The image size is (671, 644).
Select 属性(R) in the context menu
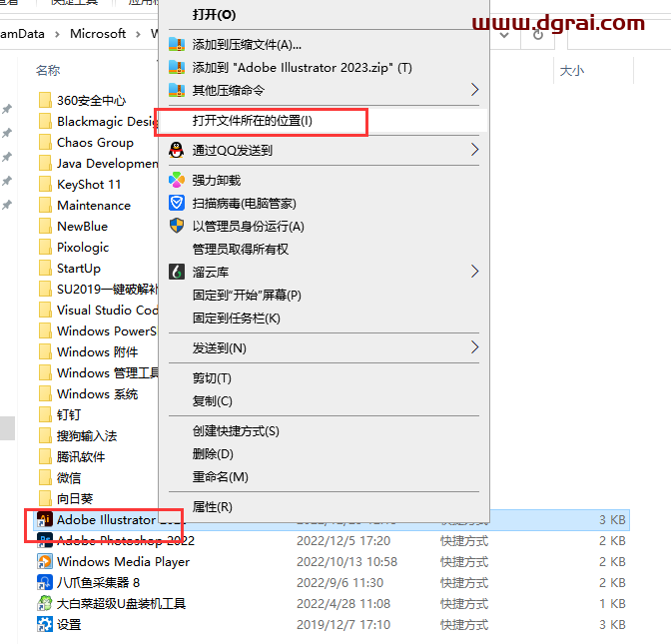click(212, 507)
